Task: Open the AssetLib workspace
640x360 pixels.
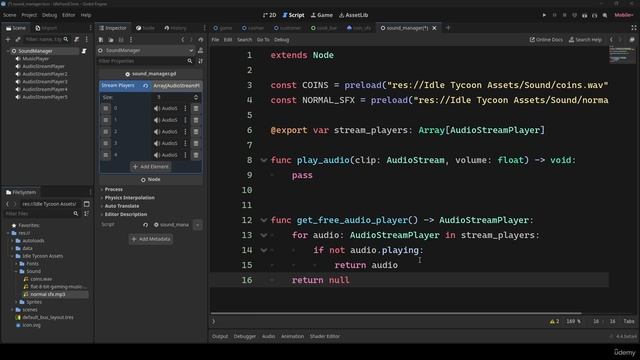Action: click(353, 15)
